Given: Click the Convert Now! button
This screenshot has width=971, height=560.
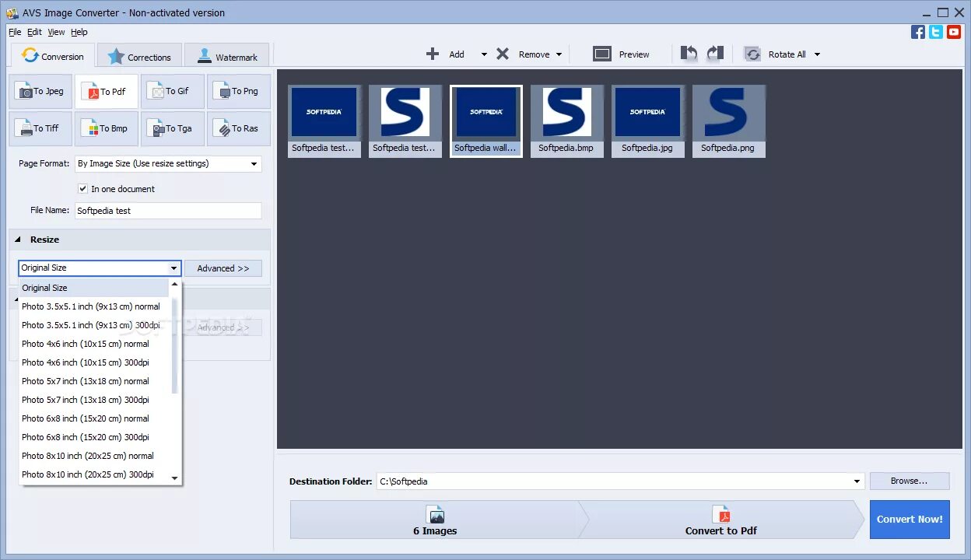Looking at the screenshot, I should click(910, 519).
